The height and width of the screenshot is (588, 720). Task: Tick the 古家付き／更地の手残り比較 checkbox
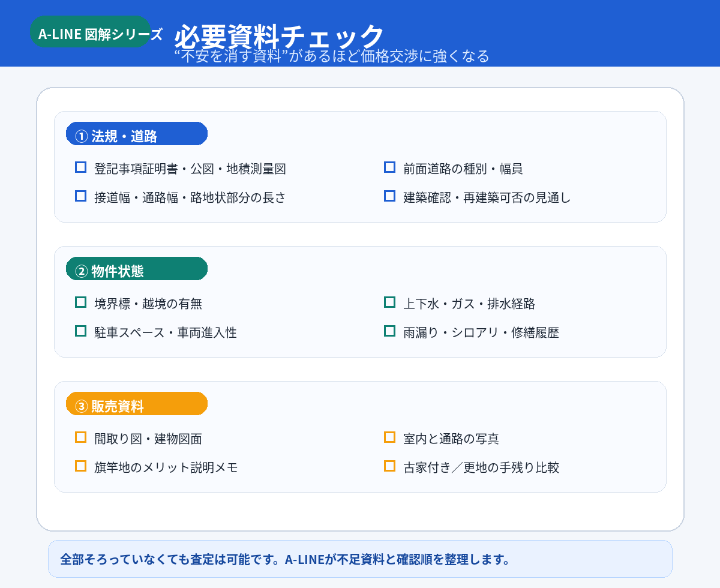click(389, 466)
